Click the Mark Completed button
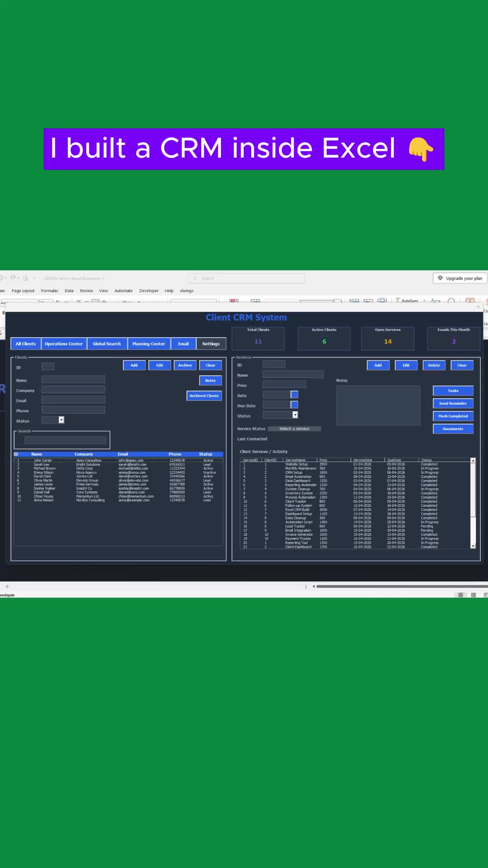Viewport: 488px width, 868px height. (453, 416)
